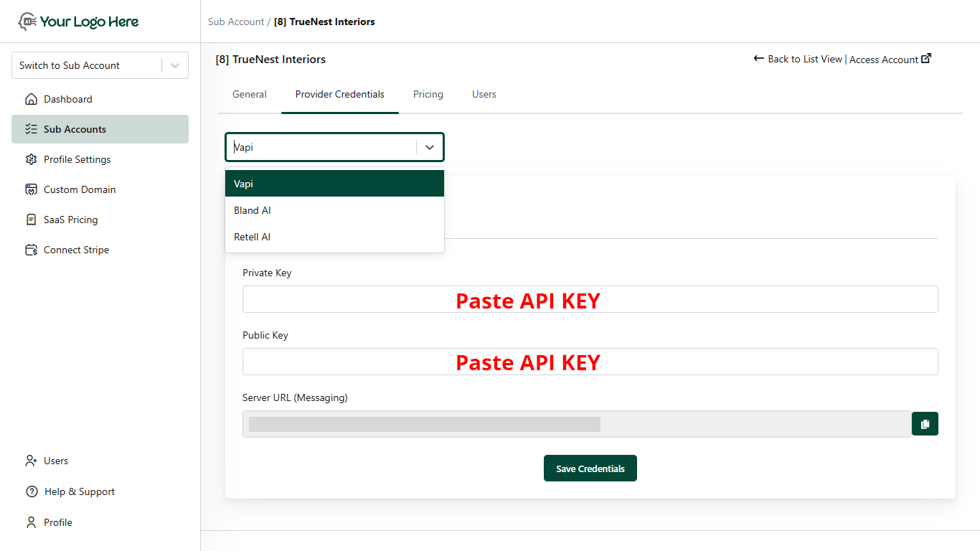The image size is (980, 551).
Task: Open Dashboard in the sidebar
Action: [x=100, y=99]
